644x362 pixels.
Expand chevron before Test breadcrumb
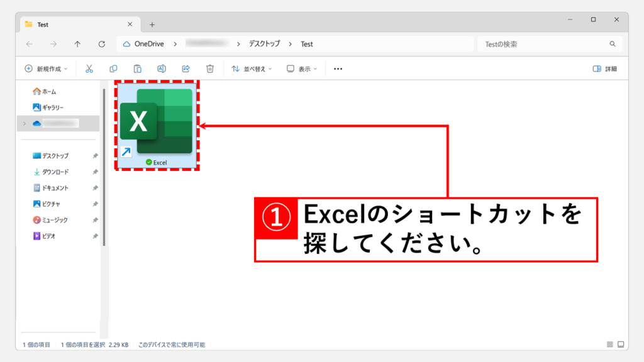pos(291,44)
